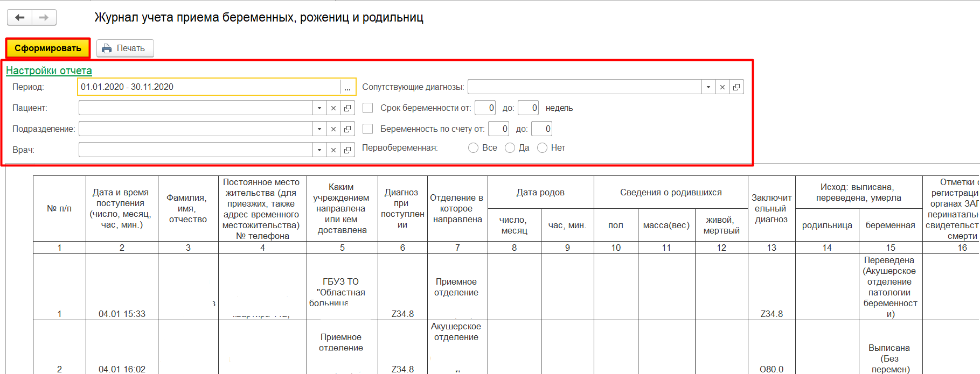Clear the Врач field with X icon

coord(333,150)
